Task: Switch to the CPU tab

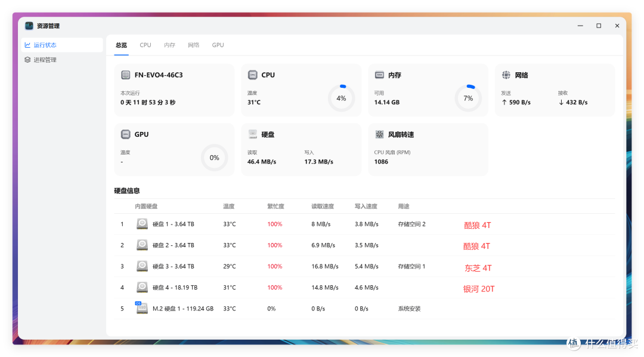Action: point(145,45)
